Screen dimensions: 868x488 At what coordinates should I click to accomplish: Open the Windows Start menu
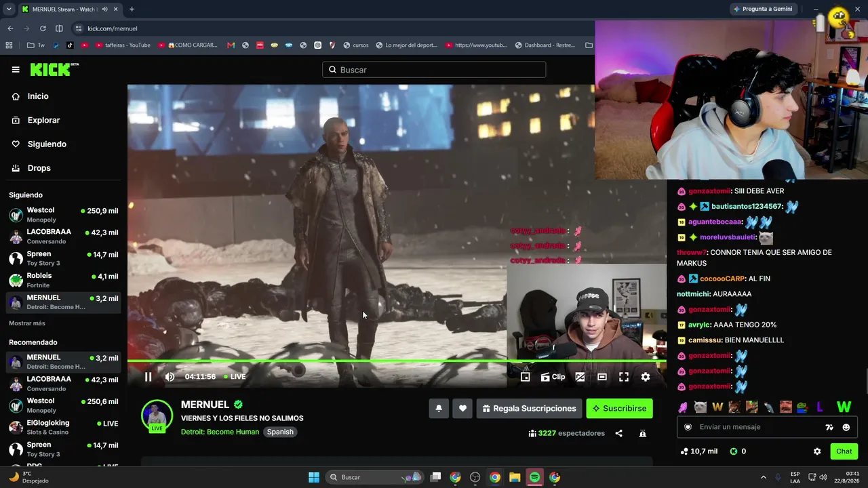coord(314,477)
